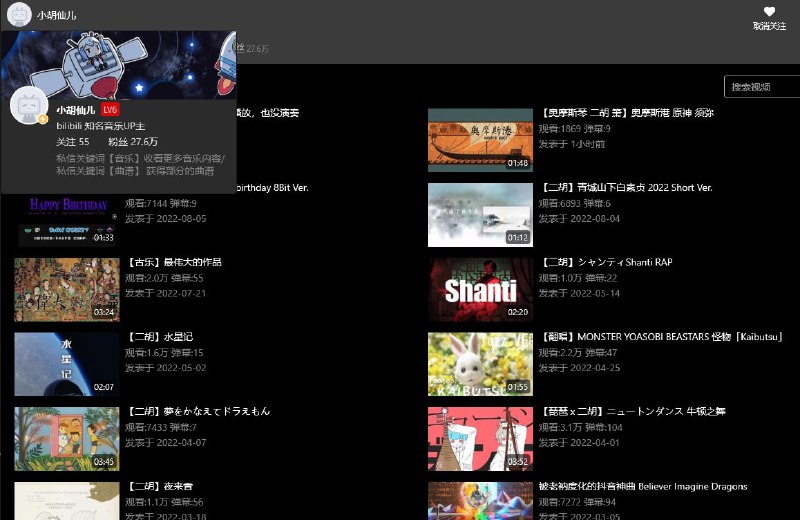Open the 水星记 video thumbnail
Viewport: 800px width, 520px height.
[x=66, y=364]
